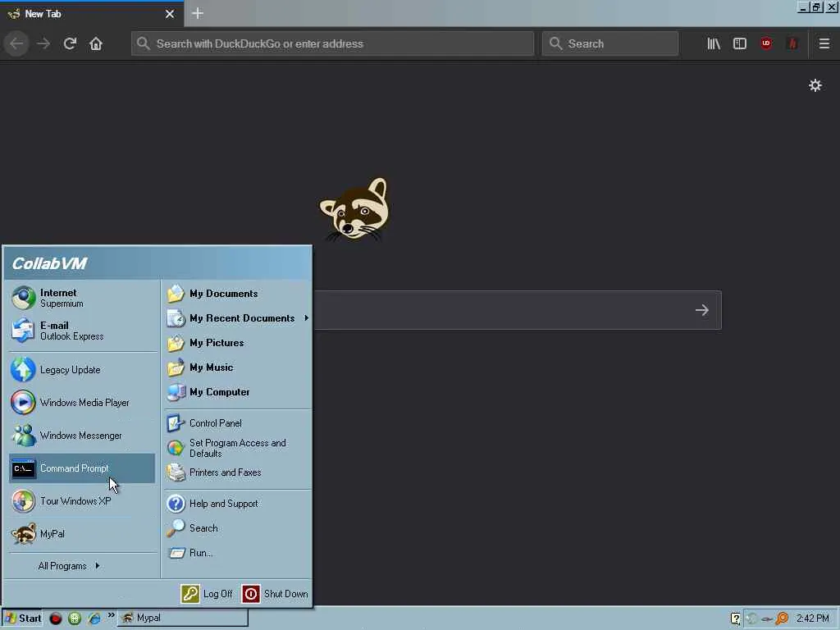Open My Pictures folder
This screenshot has height=630, width=840.
[x=238, y=343]
